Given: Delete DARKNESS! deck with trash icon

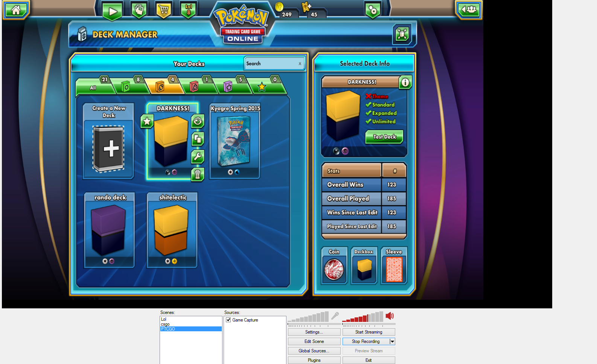Looking at the screenshot, I should [198, 174].
